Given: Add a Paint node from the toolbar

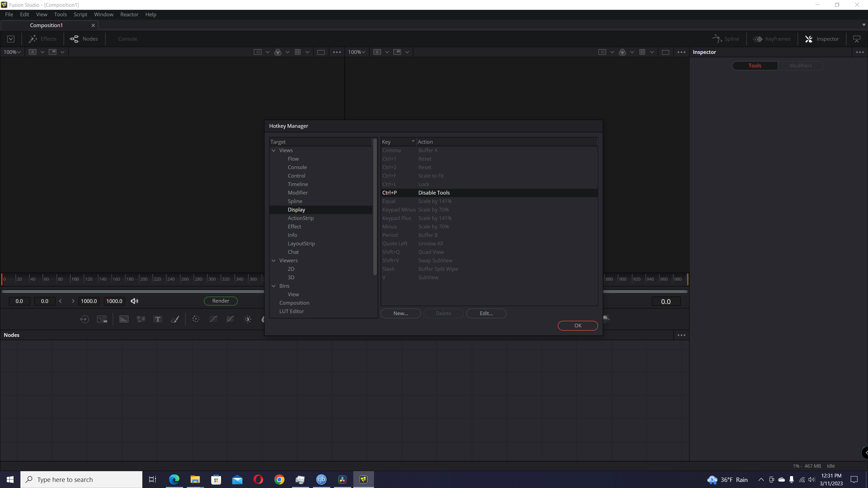Looking at the screenshot, I should click(175, 319).
